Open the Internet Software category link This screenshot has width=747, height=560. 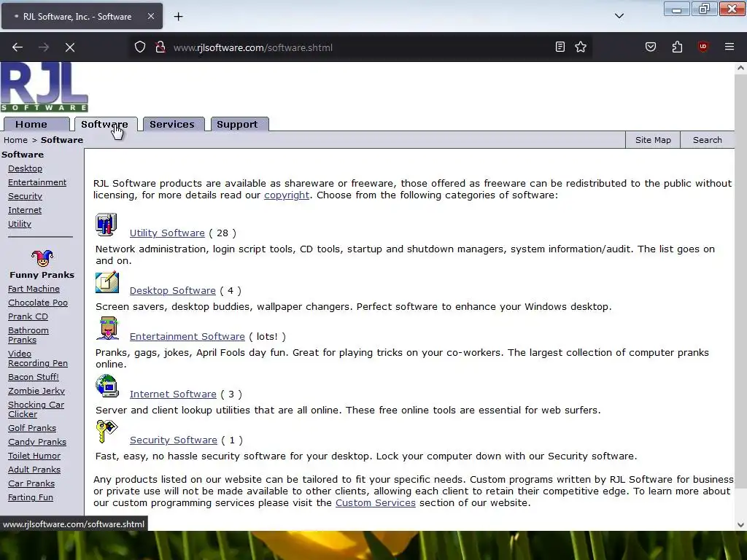173,394
